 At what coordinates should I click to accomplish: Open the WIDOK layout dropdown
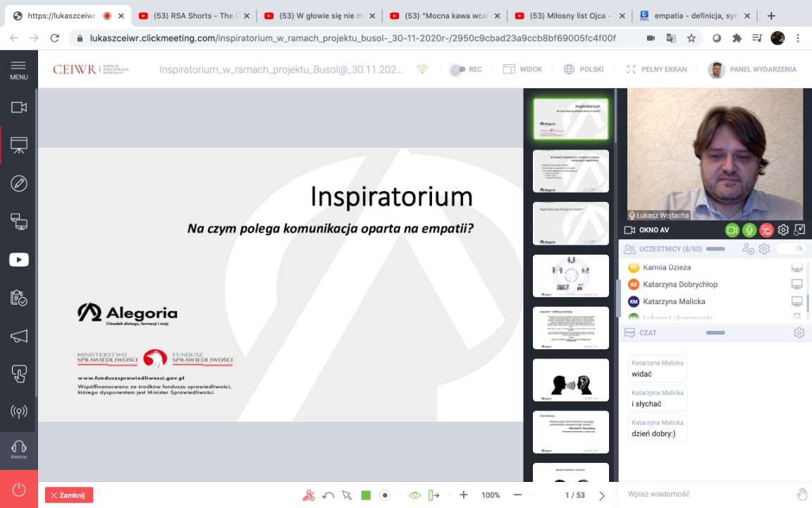pos(522,69)
